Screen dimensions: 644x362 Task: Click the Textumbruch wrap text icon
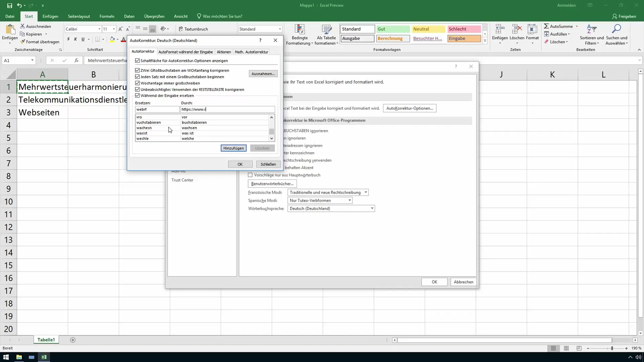point(181,29)
